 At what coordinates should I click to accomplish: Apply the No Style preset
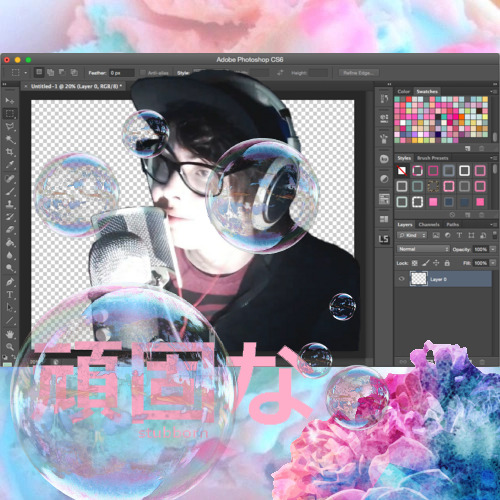(402, 171)
